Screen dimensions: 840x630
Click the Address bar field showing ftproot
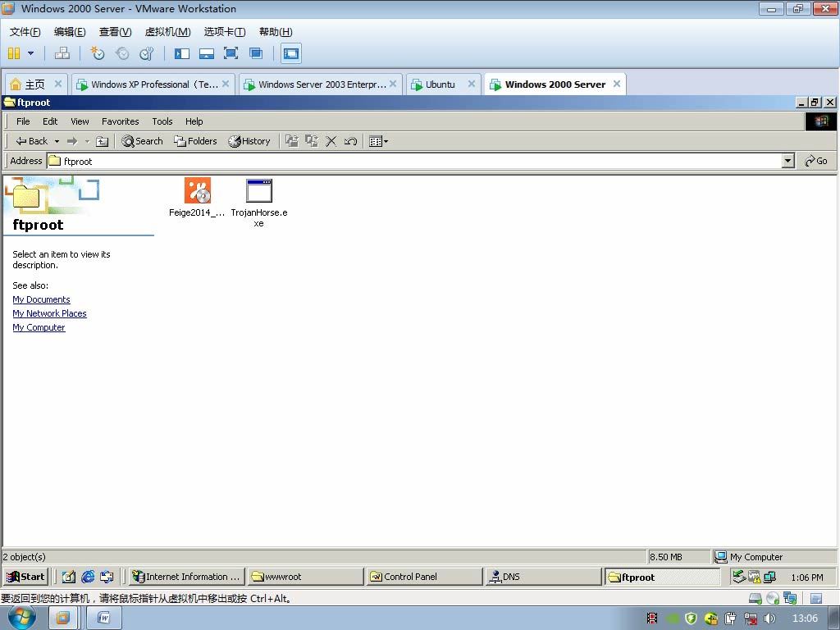[x=413, y=161]
